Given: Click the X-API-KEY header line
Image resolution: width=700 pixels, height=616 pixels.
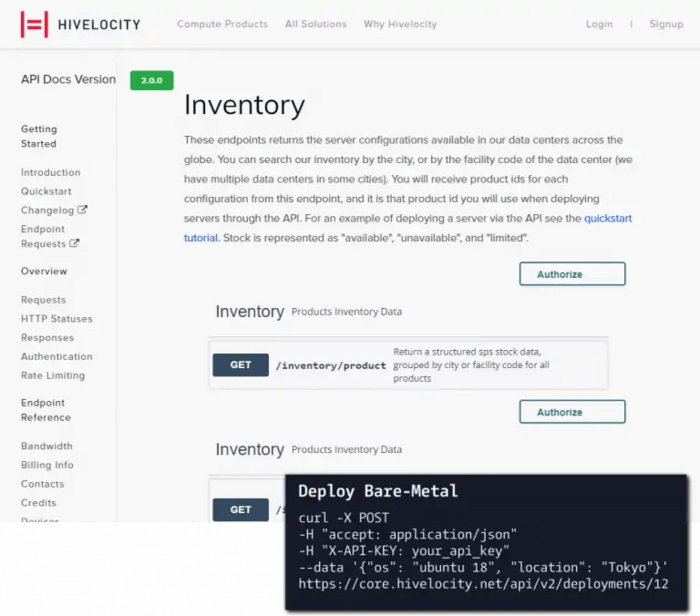Looking at the screenshot, I should (404, 551).
